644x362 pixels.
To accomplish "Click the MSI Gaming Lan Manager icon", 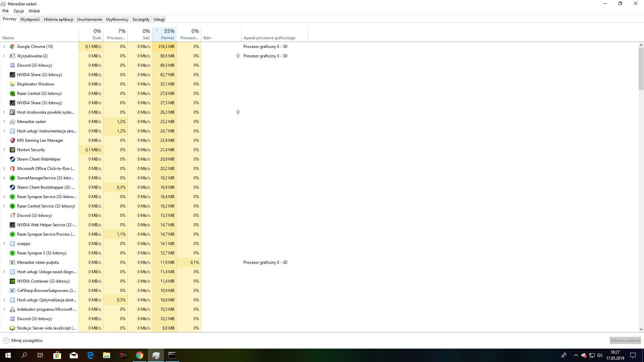I will (12, 140).
